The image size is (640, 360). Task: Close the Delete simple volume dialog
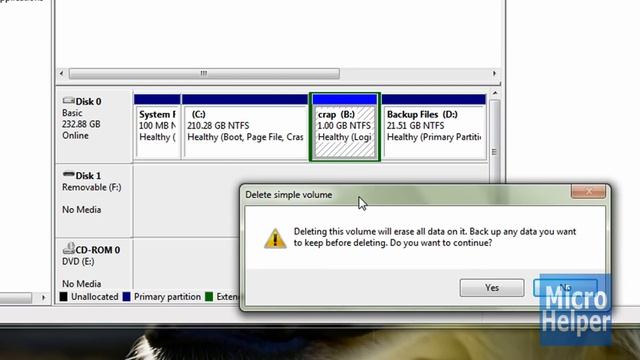click(588, 191)
